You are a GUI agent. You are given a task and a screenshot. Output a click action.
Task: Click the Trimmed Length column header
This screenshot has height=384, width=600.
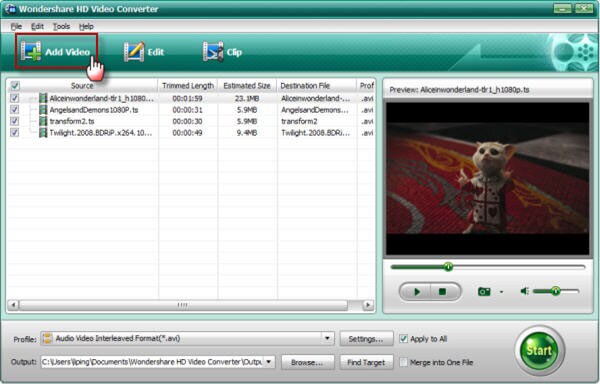188,85
